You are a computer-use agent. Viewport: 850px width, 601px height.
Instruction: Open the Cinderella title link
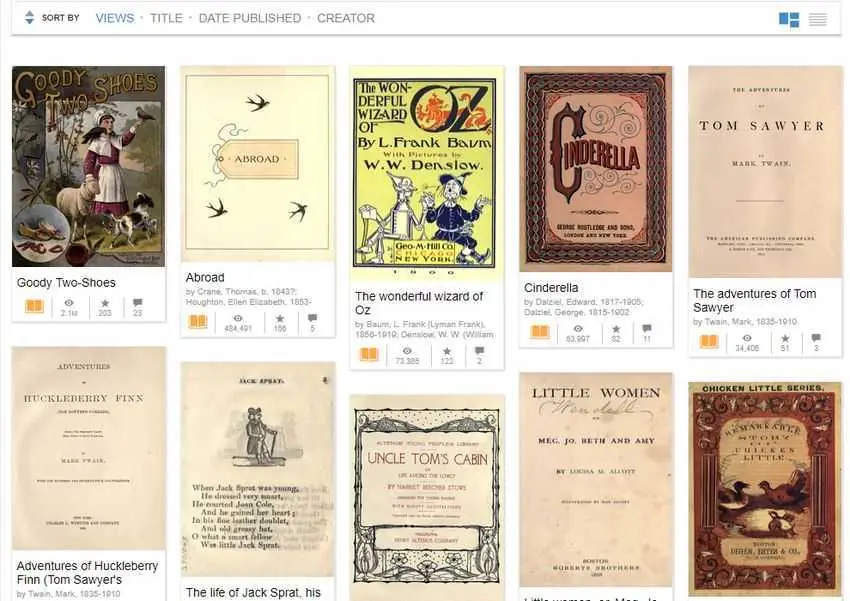(551, 288)
